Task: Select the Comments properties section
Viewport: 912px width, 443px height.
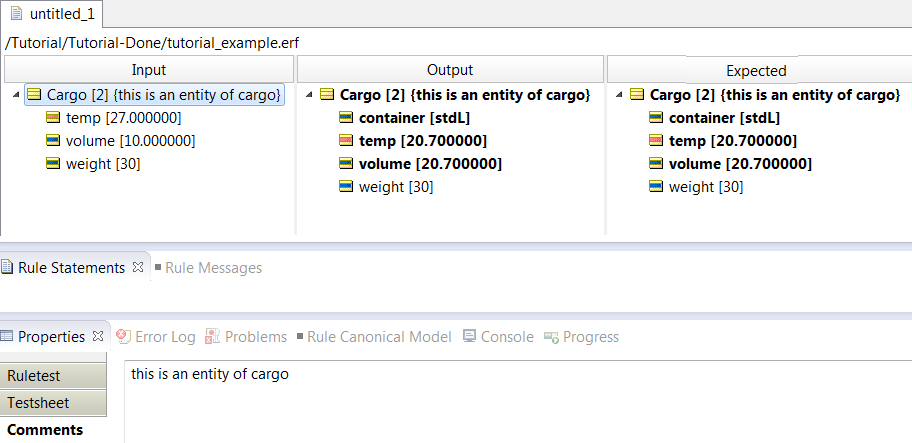Action: (45, 430)
